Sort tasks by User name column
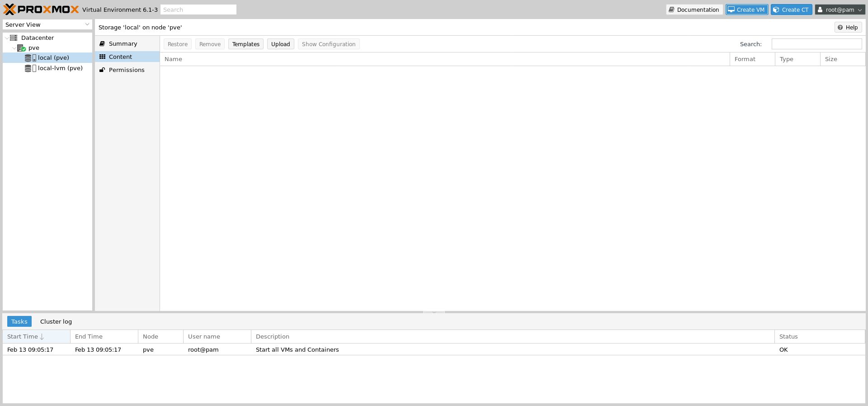 coord(217,337)
